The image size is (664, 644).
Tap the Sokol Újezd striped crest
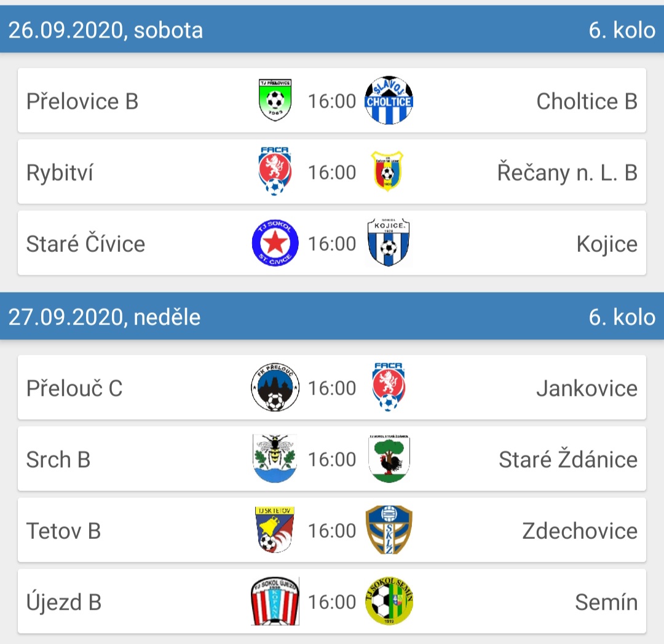tap(275, 602)
